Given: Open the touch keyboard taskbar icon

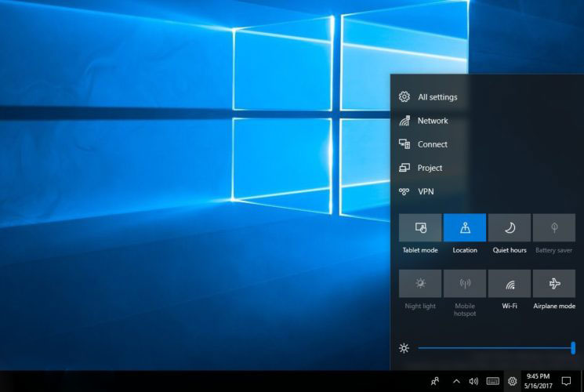Looking at the screenshot, I should tap(493, 381).
